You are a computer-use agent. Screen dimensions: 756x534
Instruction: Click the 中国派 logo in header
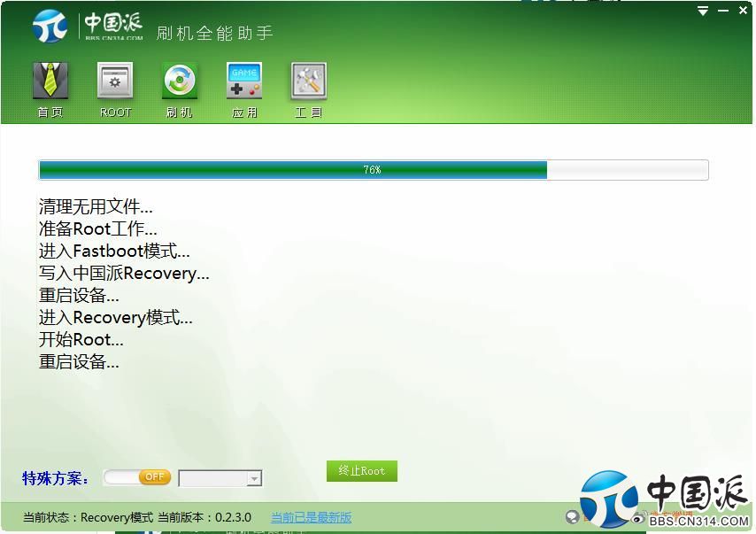tap(88, 26)
